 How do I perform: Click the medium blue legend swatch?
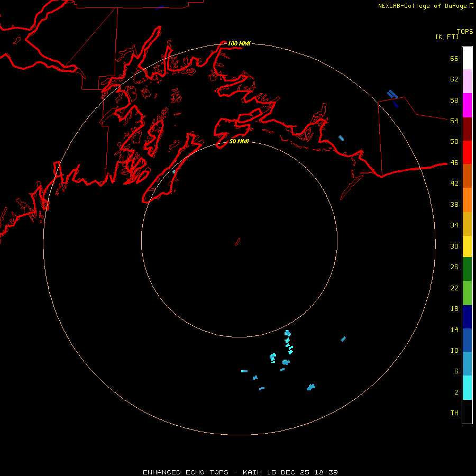pos(467,340)
